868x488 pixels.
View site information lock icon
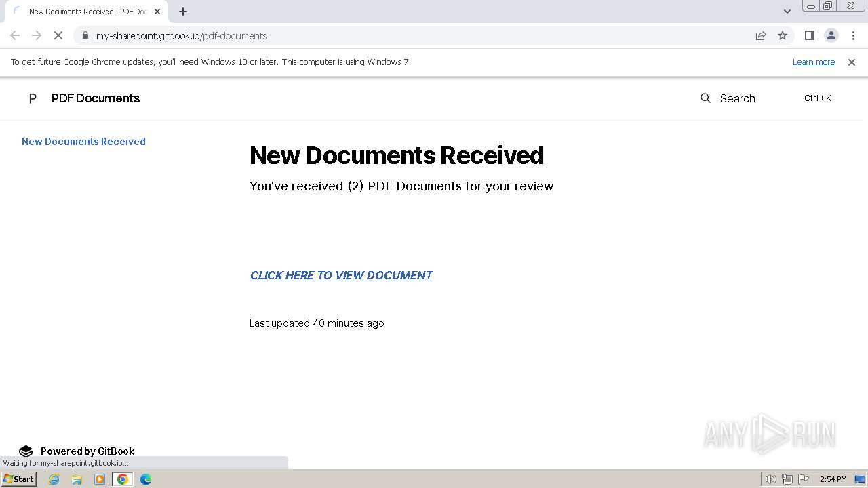(85, 35)
